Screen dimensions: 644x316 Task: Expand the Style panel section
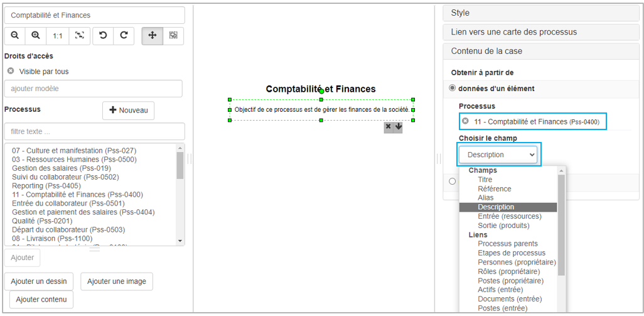pos(543,13)
